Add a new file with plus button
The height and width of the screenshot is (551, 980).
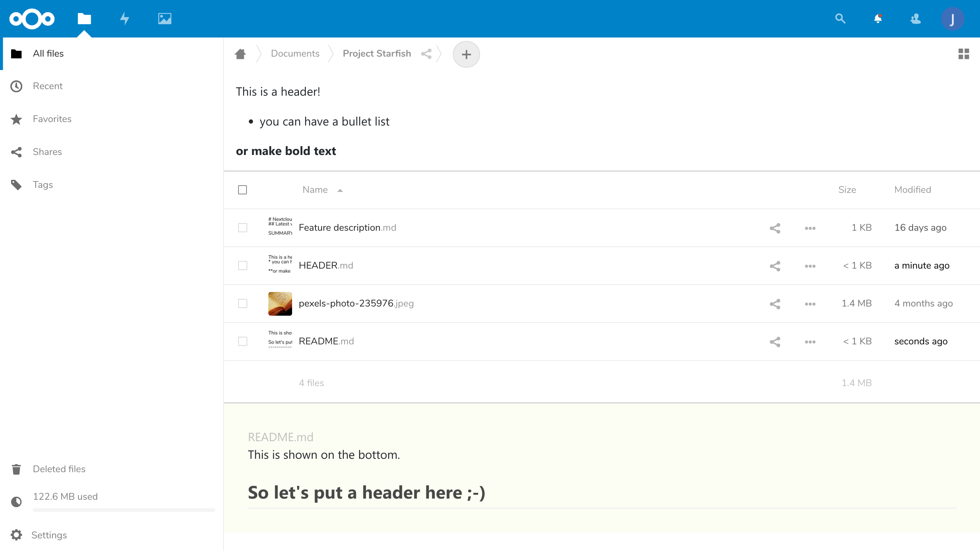point(466,54)
